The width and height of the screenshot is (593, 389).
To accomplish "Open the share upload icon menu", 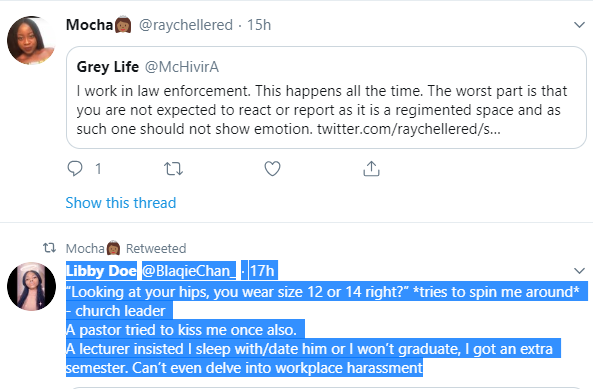I will pos(371,169).
